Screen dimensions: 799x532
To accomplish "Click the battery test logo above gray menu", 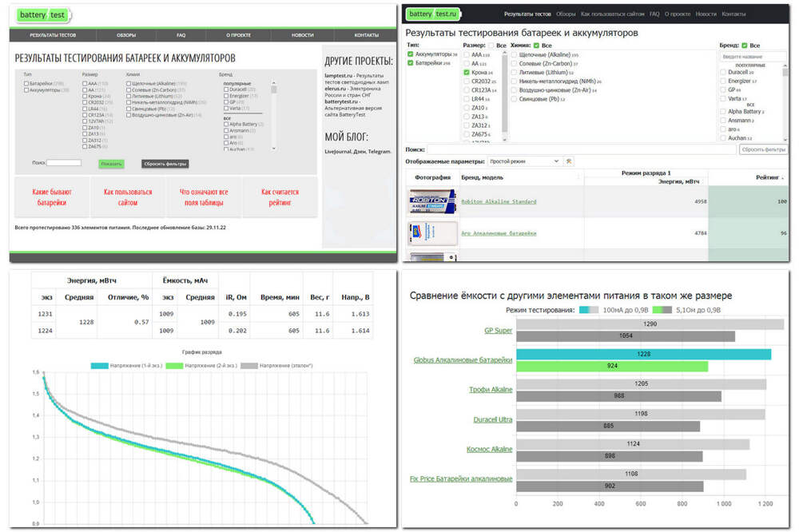I will (43, 14).
